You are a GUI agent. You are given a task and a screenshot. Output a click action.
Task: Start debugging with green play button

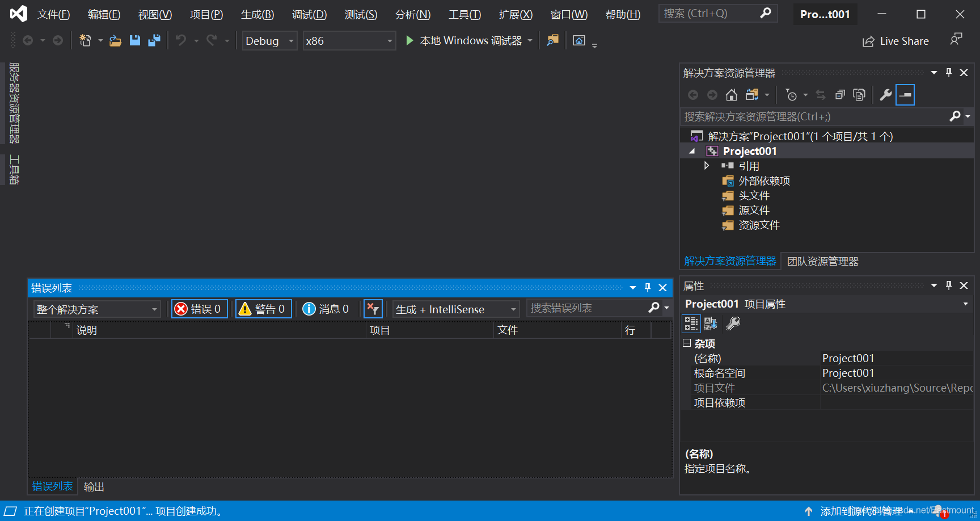[409, 40]
